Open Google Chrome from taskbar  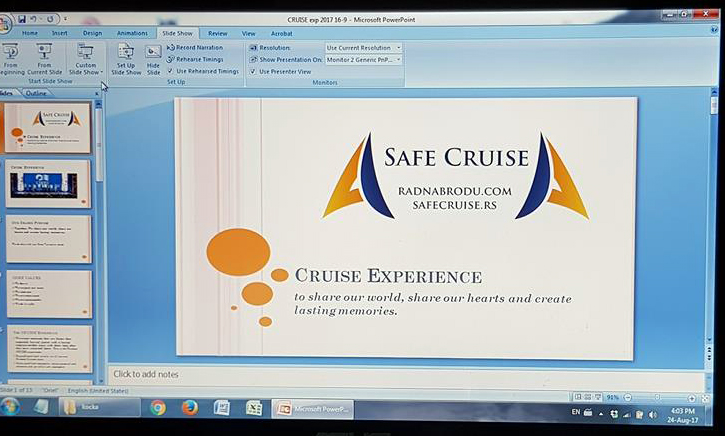pyautogui.click(x=158, y=407)
